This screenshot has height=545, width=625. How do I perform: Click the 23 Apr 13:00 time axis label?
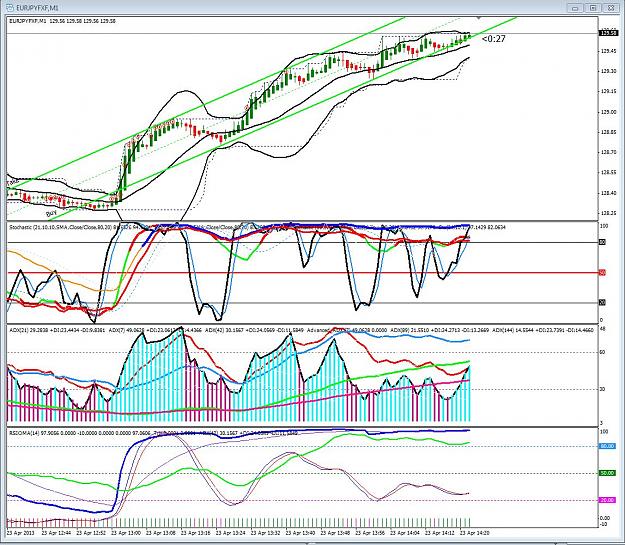point(126,533)
